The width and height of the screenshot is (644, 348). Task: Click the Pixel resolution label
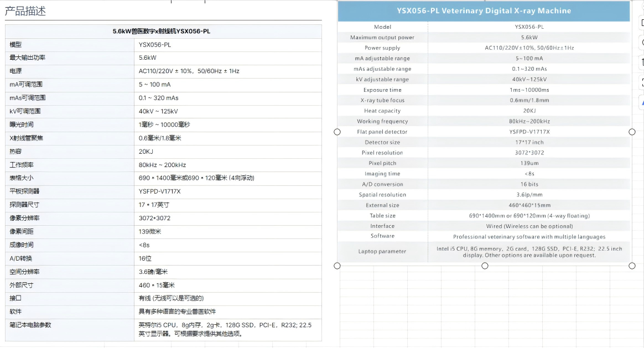382,153
